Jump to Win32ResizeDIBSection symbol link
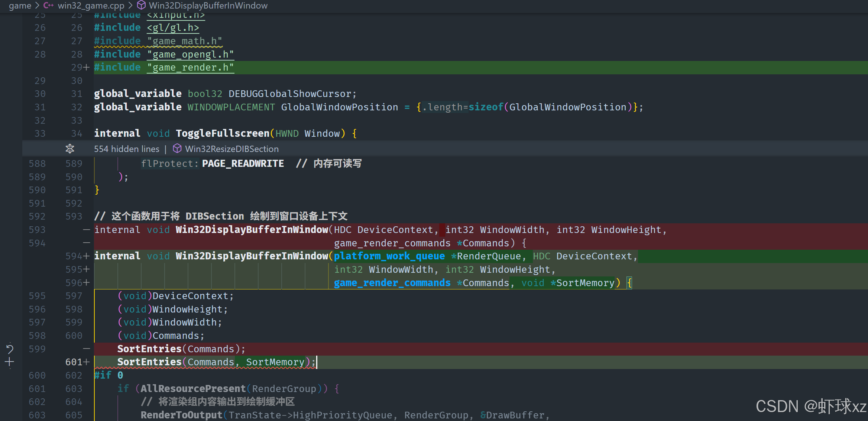 tap(232, 149)
